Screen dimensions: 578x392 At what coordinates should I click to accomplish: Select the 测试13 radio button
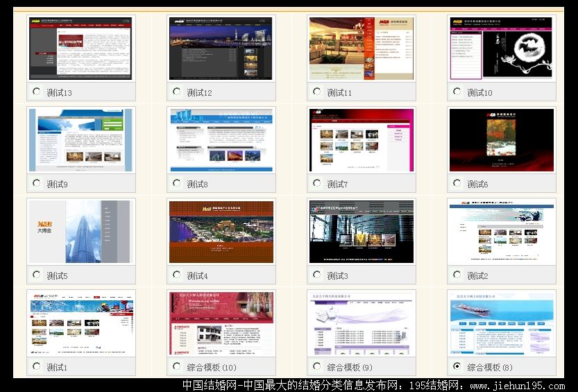point(36,92)
